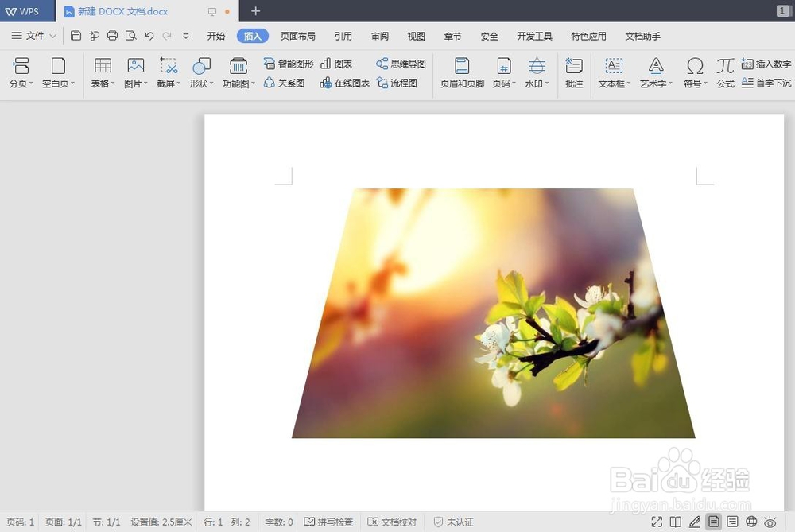Image resolution: width=795 pixels, height=532 pixels.
Task: Insert page numbers with 页码
Action: click(503, 72)
